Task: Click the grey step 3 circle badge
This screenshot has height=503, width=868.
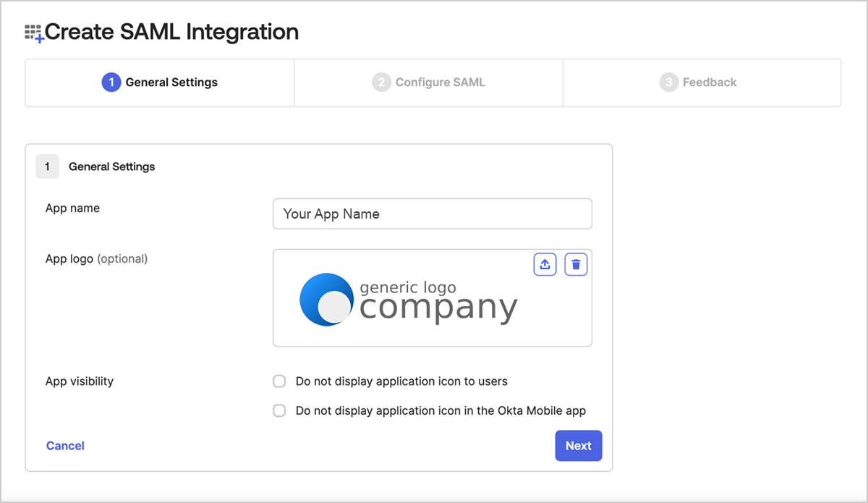Action: tap(668, 83)
